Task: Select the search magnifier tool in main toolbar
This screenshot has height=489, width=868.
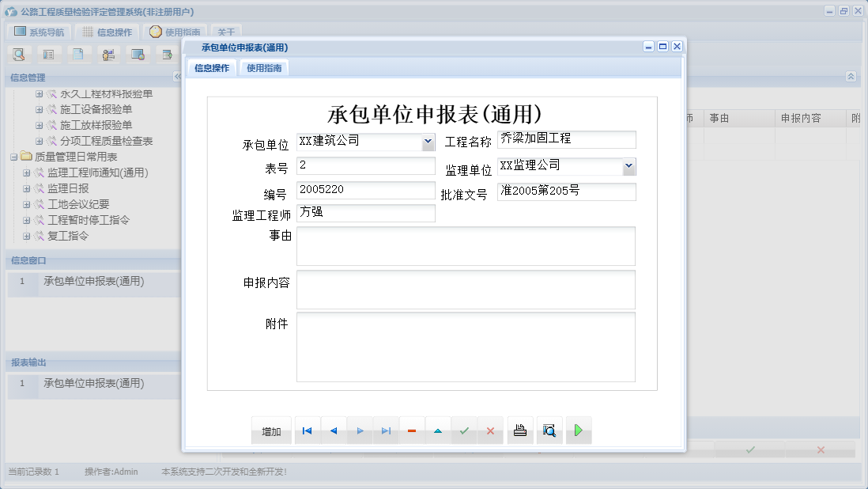Action: pyautogui.click(x=19, y=54)
